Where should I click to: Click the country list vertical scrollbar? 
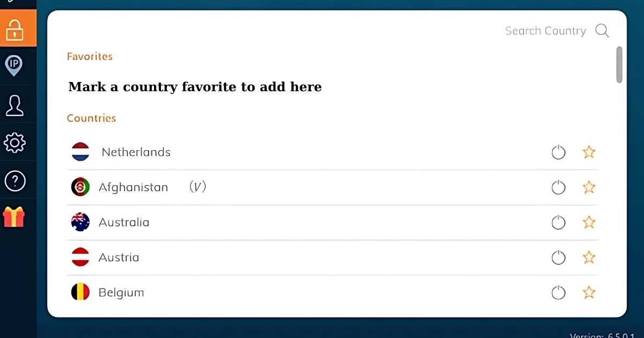(x=619, y=65)
